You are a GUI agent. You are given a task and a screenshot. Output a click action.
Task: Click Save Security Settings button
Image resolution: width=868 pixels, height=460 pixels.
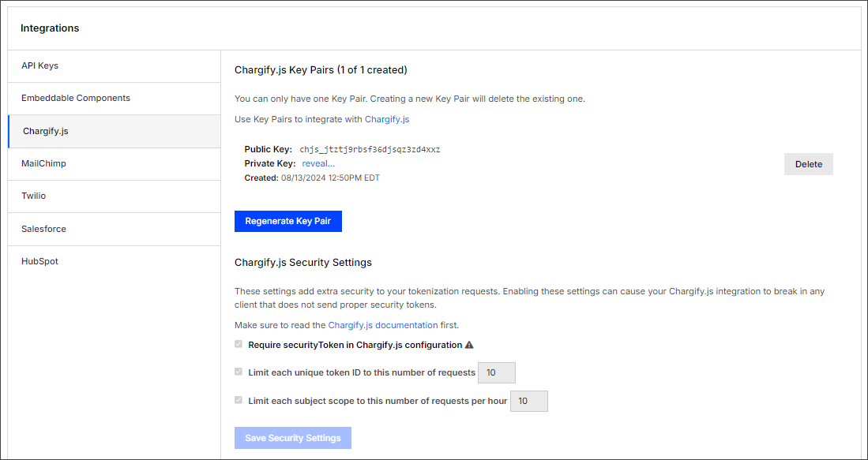pos(293,438)
